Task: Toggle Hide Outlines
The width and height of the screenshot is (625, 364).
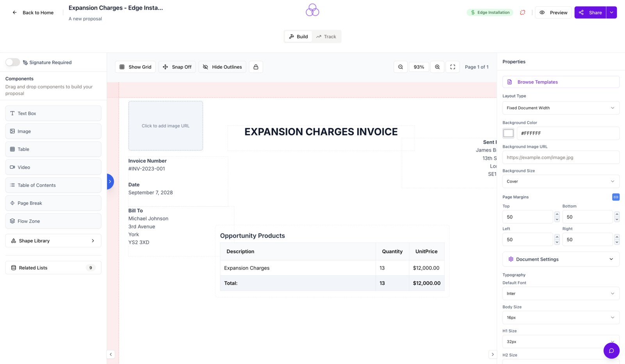Action: pos(222,67)
